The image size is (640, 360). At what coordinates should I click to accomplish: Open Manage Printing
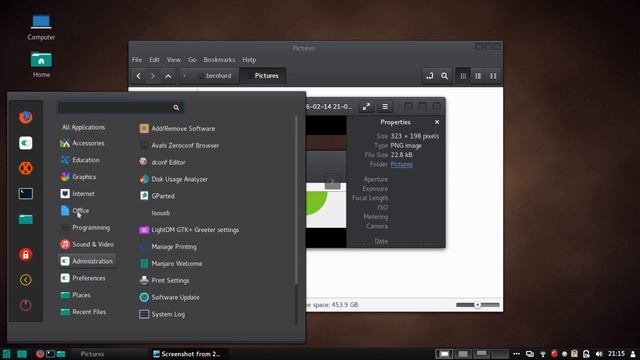[168, 247]
